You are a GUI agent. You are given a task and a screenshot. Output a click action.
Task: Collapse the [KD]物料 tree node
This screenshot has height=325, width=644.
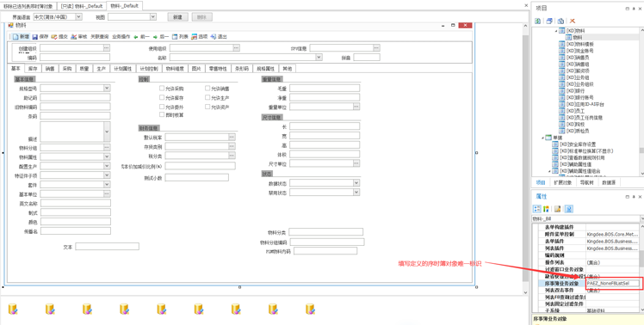coord(556,31)
